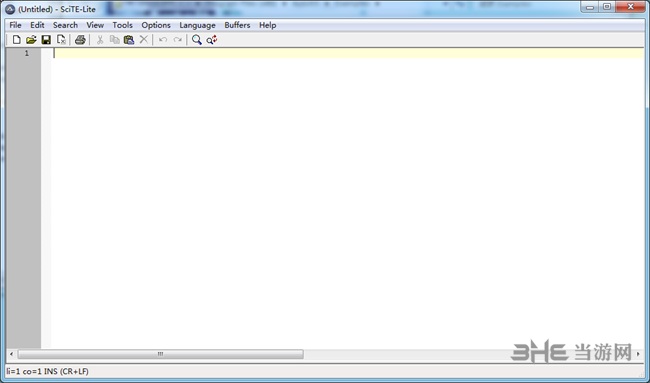Print the document with the printer icon
This screenshot has height=383, width=650.
[x=80, y=40]
